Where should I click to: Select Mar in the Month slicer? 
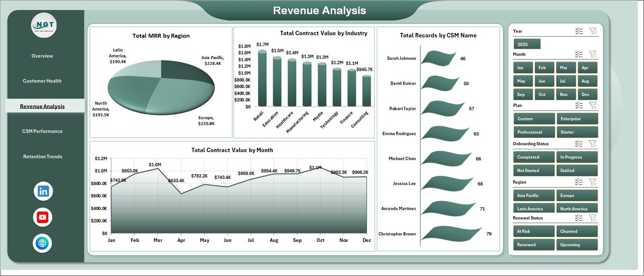566,68
